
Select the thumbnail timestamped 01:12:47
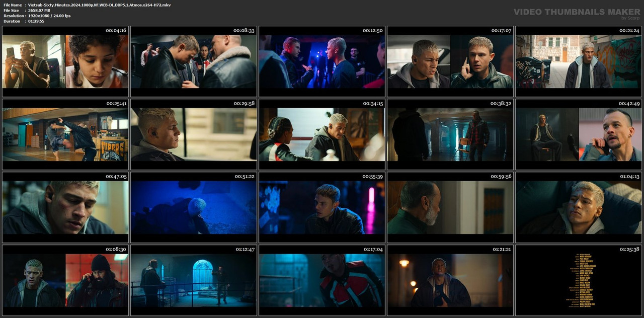(x=194, y=280)
